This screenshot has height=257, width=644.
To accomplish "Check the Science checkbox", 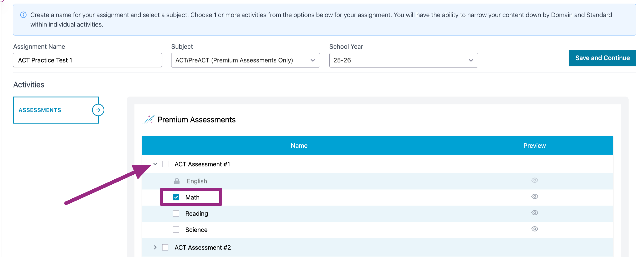I will coord(176,229).
